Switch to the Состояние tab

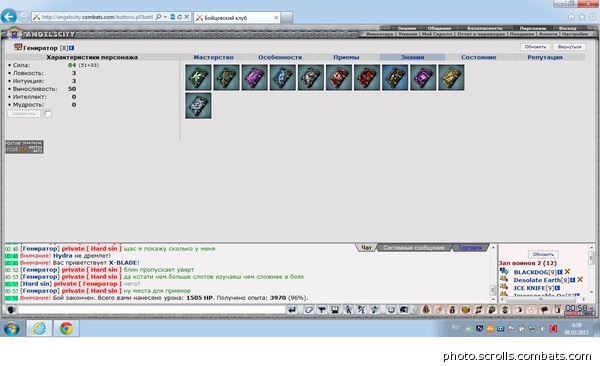point(478,57)
